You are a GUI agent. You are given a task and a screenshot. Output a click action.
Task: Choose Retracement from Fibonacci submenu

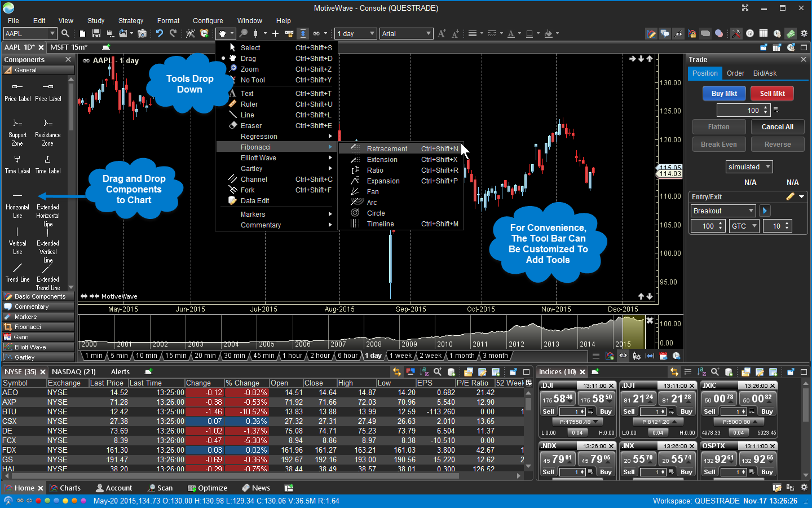401,148
